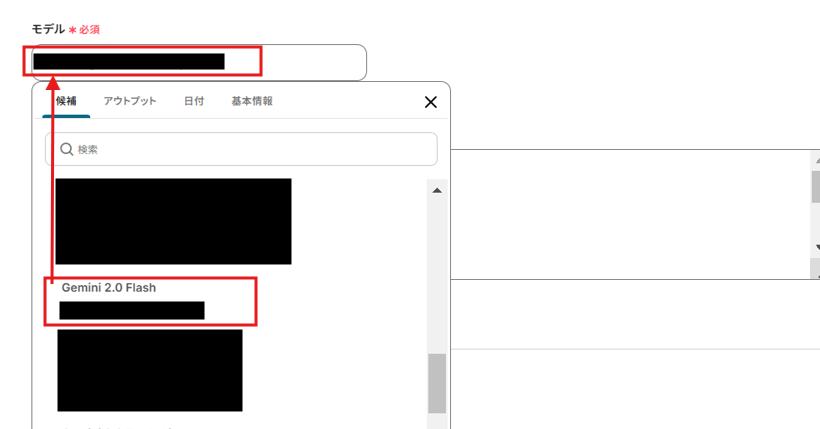Select the Gemini 2.0 Flash candidate
This screenshot has width=820, height=429.
[151, 301]
